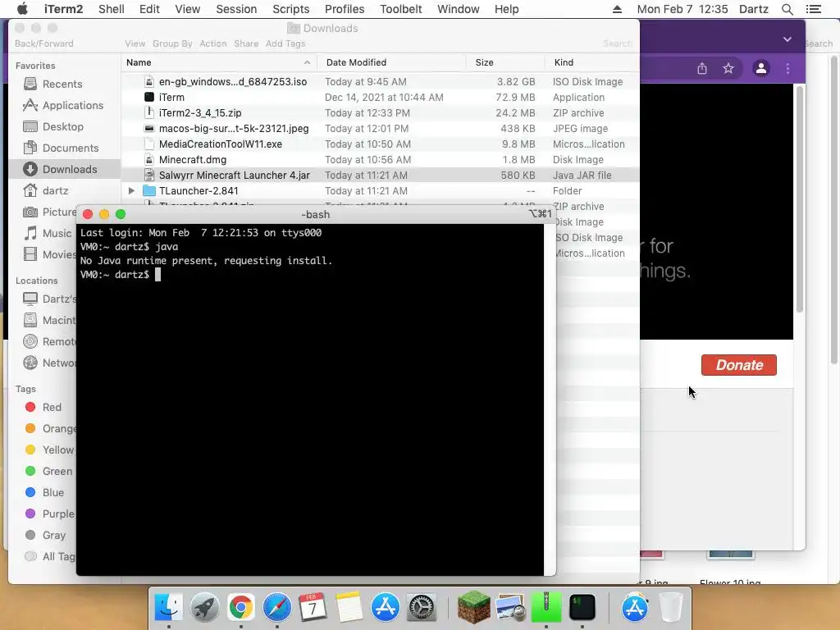This screenshot has height=630, width=840.
Task: Select MediaCreationToolW11.exe file row
Action: click(x=380, y=144)
